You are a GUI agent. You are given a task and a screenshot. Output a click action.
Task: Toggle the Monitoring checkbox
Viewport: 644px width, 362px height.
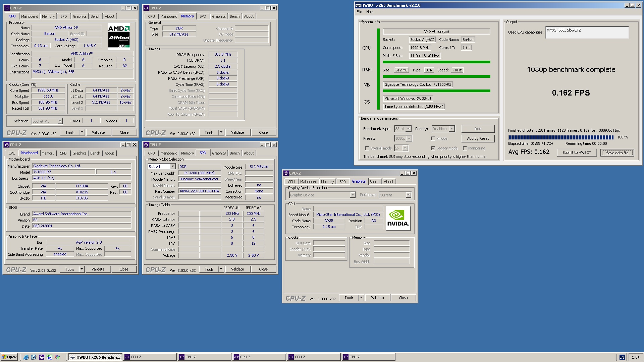465,148
